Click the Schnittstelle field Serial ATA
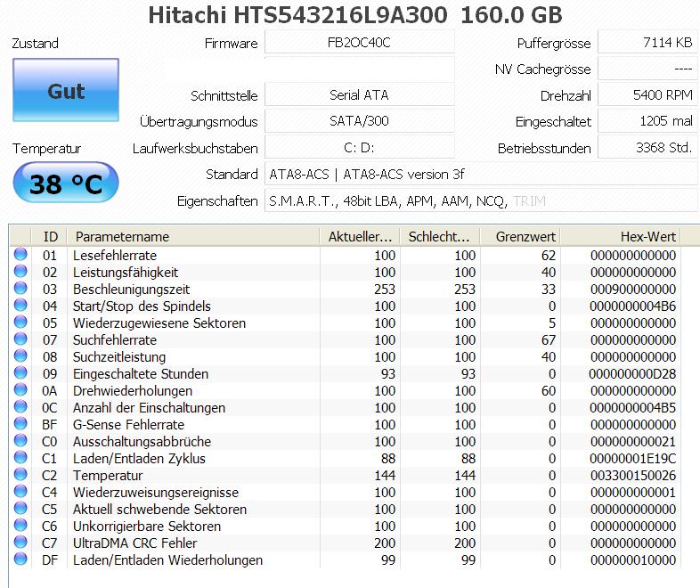 [x=360, y=95]
